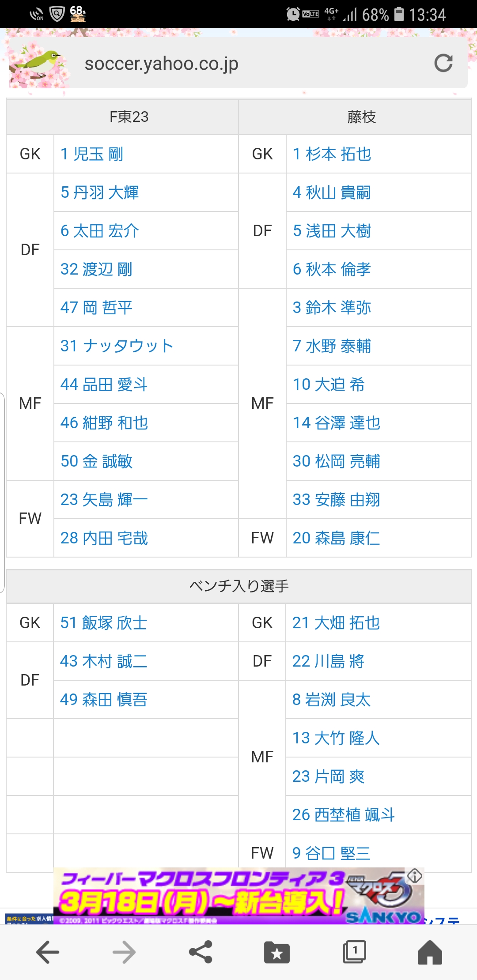This screenshot has height=980, width=477.
Task: Open the share menu icon
Action: point(201,952)
